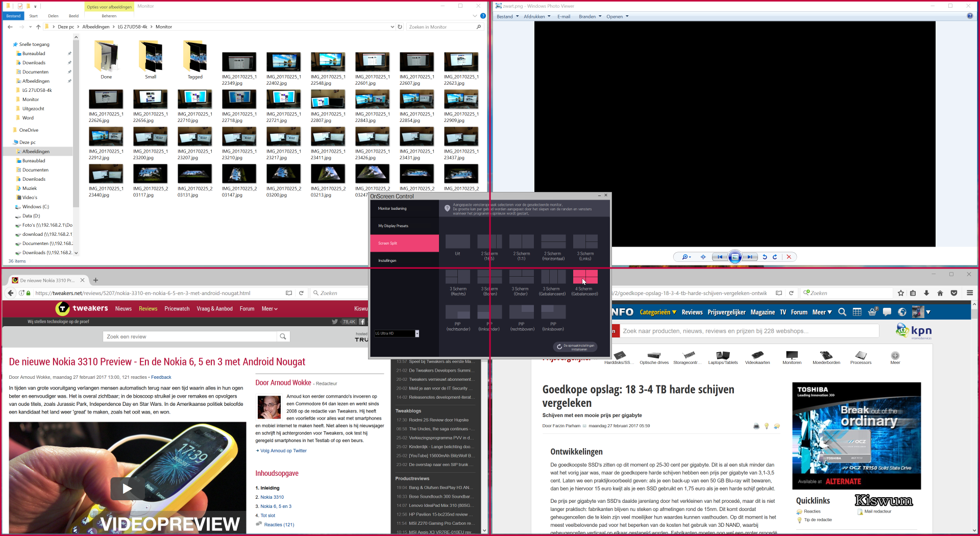Rotate photo counterclockwise in Photo Viewer
Image resolution: width=980 pixels, height=536 pixels.
765,257
